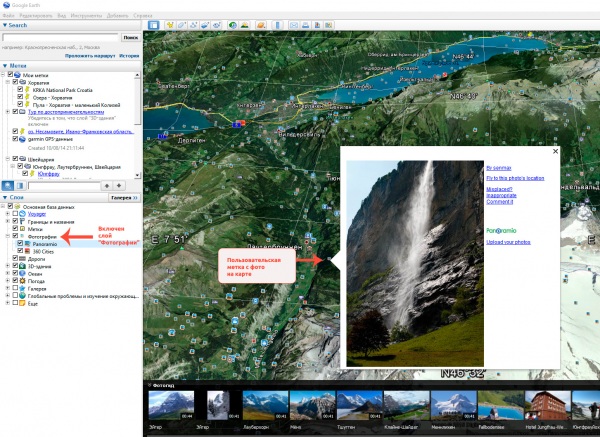Open the Вид menu
The image size is (600, 437).
point(62,16)
